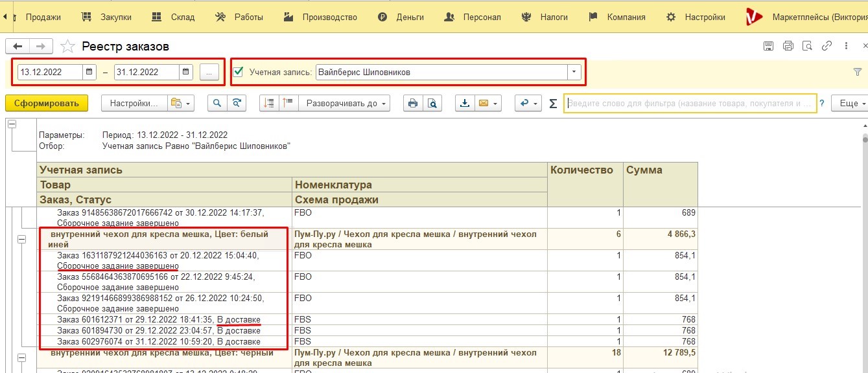The height and width of the screenshot is (373, 868).
Task: Click the find magnifier icon in the report toolbar
Action: 217,103
